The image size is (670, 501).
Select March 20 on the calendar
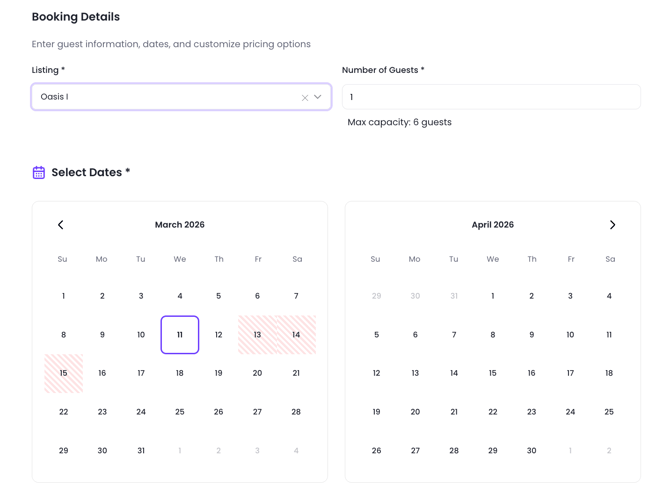tap(257, 374)
